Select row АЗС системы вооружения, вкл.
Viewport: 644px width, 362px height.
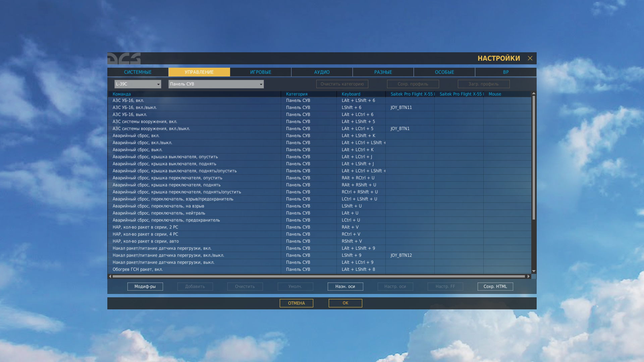(x=319, y=122)
